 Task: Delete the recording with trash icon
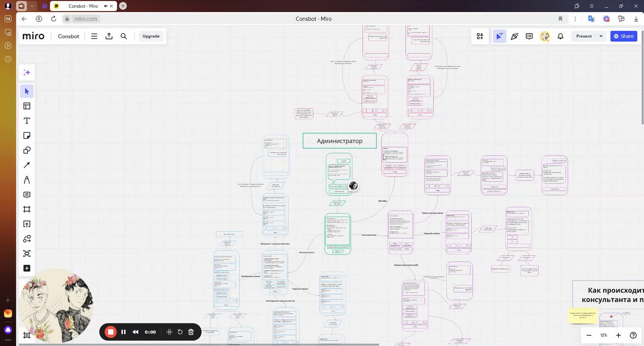pyautogui.click(x=191, y=332)
